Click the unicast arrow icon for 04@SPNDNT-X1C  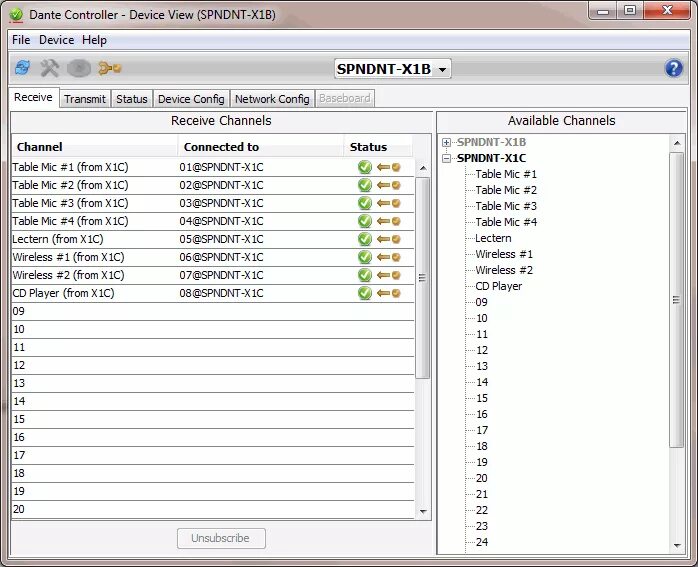pos(389,221)
